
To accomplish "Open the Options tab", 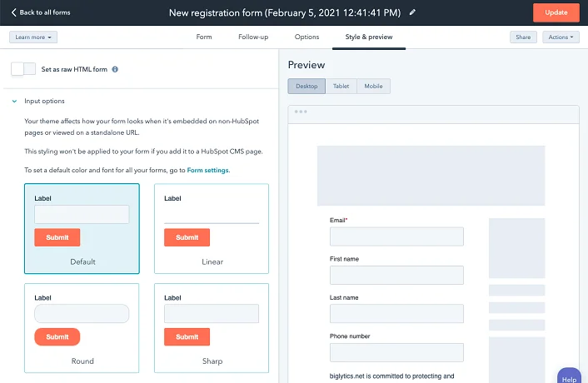I will tap(306, 37).
